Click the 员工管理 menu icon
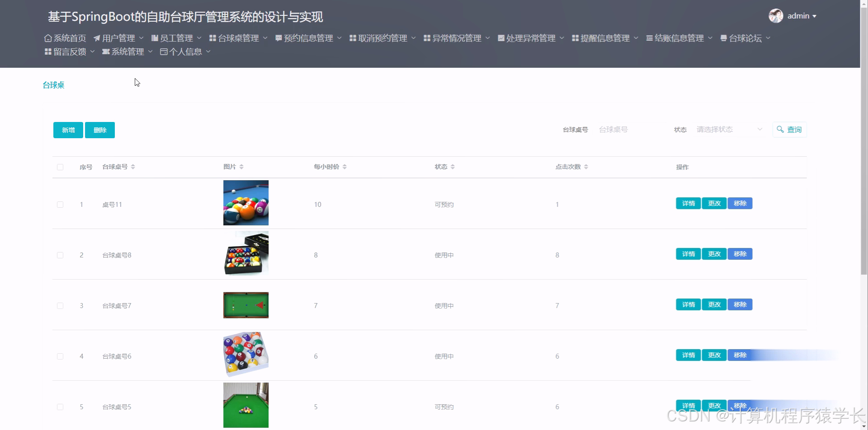This screenshot has height=430, width=868. tap(155, 38)
